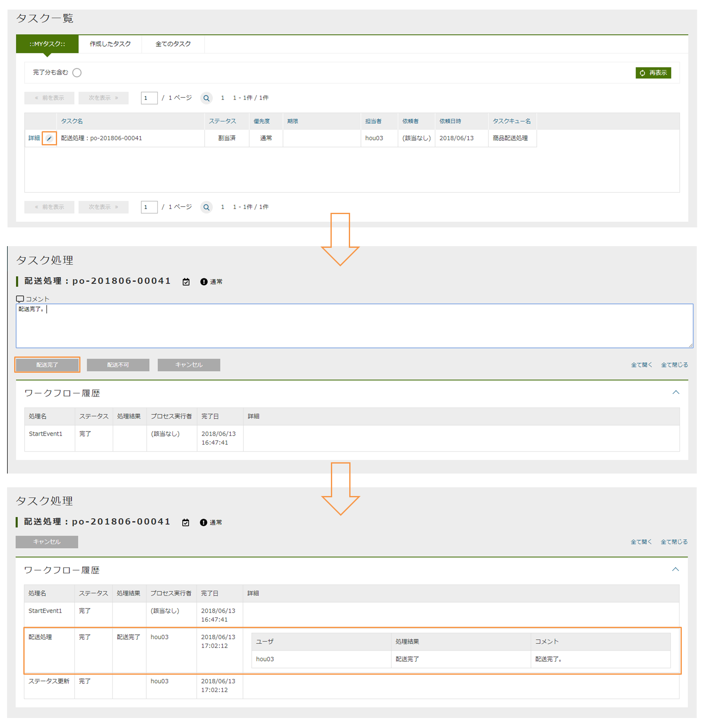Click 2018/06/13 17:02:12 in the 配送処理 row
Screen dimensions: 701x728
[x=218, y=641]
